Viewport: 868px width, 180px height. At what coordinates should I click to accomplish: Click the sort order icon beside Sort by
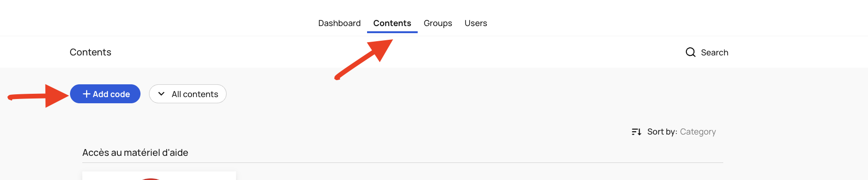pyautogui.click(x=636, y=132)
